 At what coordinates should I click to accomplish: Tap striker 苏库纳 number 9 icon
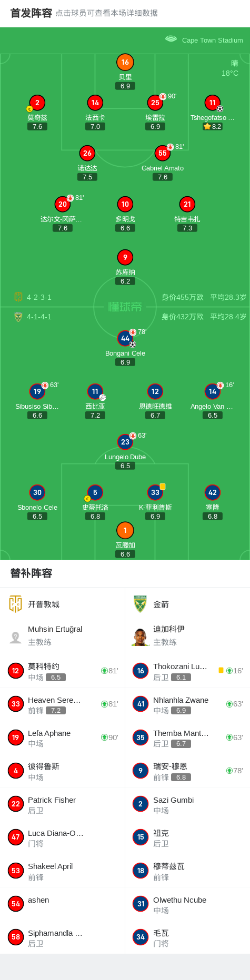pyautogui.click(x=125, y=257)
